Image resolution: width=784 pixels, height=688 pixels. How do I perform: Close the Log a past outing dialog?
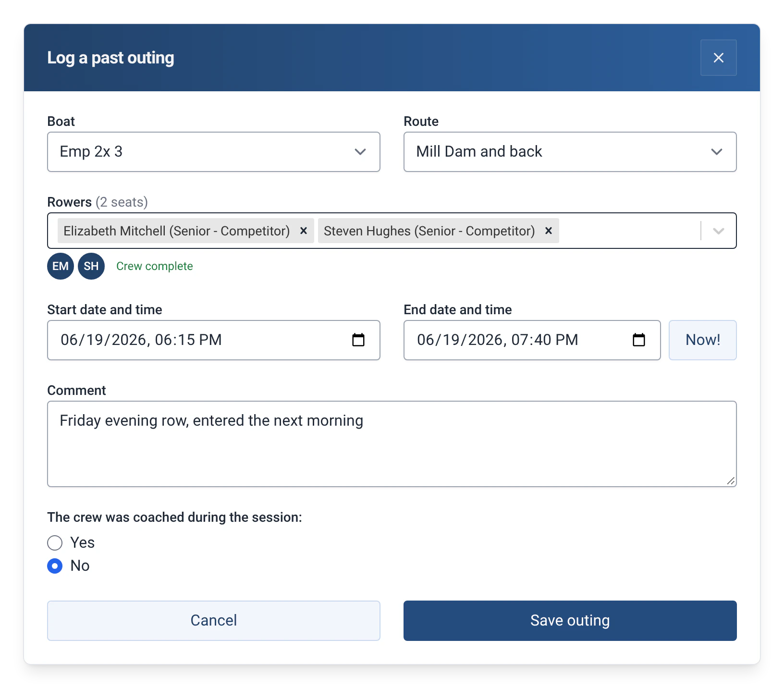point(718,58)
